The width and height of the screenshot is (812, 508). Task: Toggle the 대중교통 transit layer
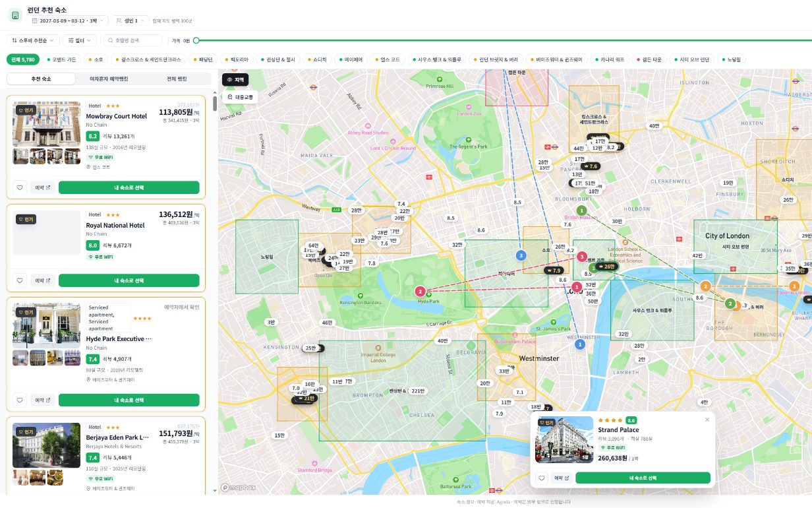[x=241, y=97]
